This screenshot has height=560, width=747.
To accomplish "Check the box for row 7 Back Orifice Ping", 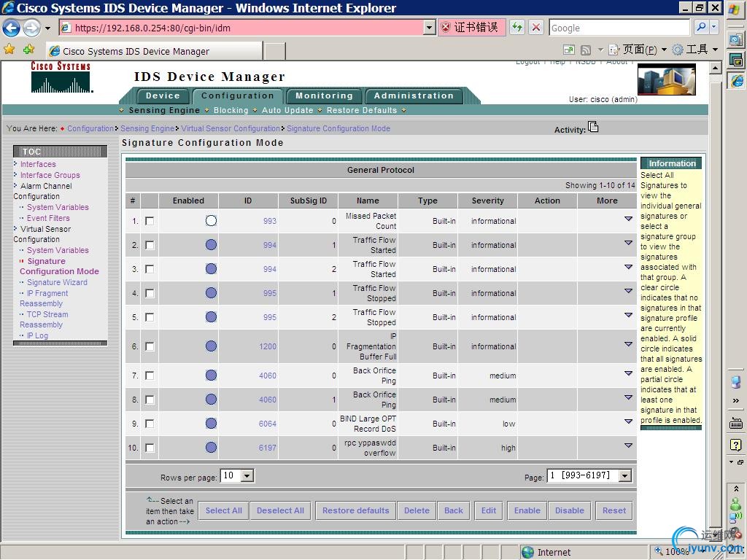I will click(x=150, y=376).
